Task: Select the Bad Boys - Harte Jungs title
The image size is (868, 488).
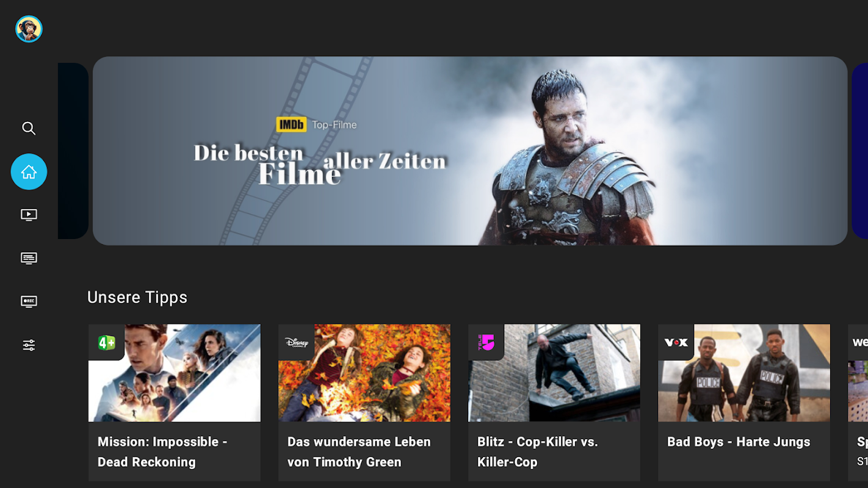Action: [739, 442]
